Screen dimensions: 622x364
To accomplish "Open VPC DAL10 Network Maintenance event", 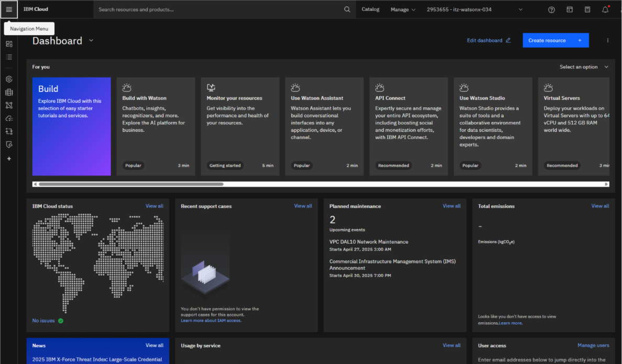I will pyautogui.click(x=369, y=242).
